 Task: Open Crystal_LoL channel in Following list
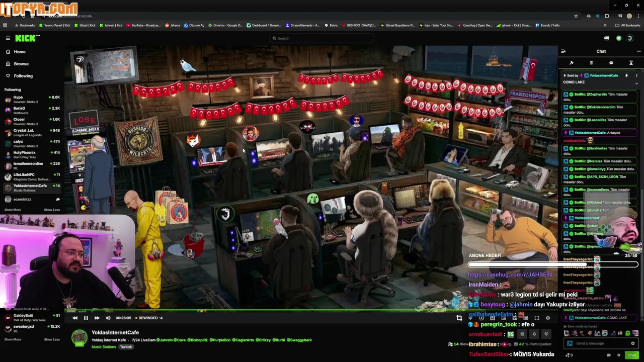click(31, 132)
